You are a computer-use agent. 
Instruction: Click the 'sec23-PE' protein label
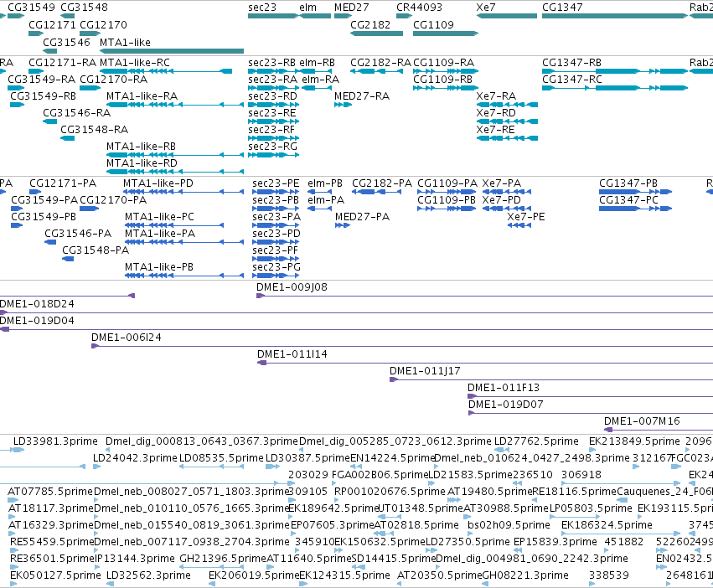(276, 183)
